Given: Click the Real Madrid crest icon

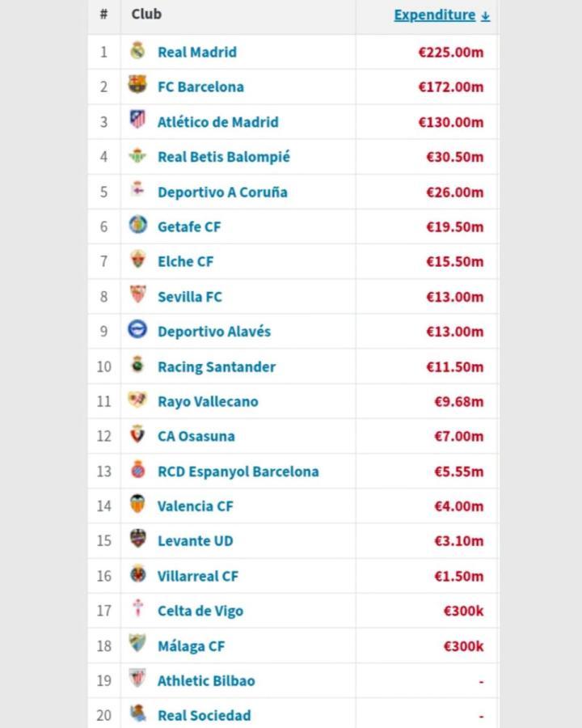Looking at the screenshot, I should pyautogui.click(x=137, y=50).
